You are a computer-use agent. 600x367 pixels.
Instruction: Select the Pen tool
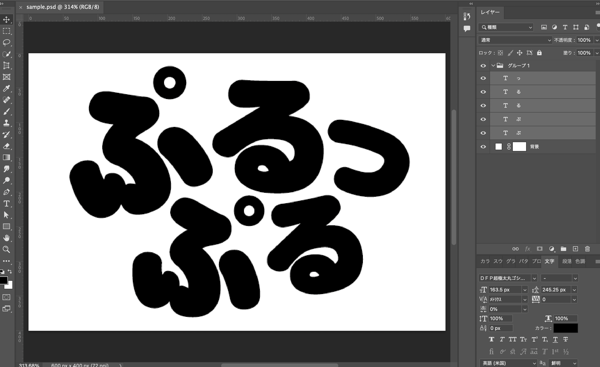[x=7, y=192]
